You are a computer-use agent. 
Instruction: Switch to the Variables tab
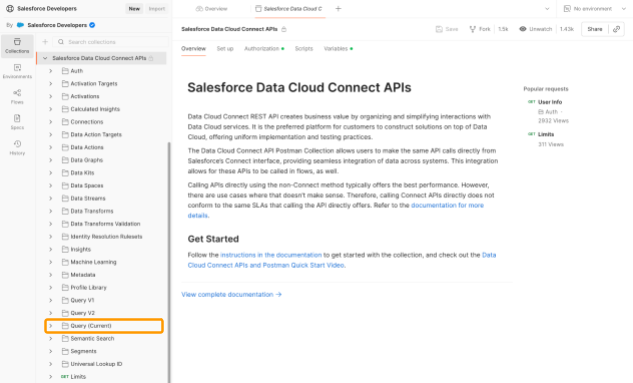pos(338,48)
